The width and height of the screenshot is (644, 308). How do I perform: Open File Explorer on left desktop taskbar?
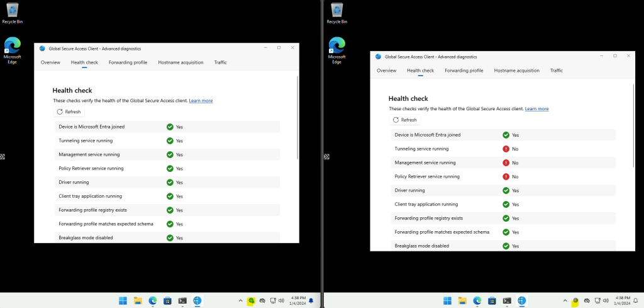[138, 300]
